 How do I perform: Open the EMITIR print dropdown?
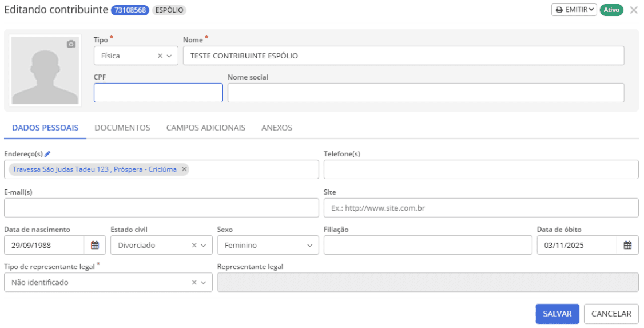click(x=574, y=10)
